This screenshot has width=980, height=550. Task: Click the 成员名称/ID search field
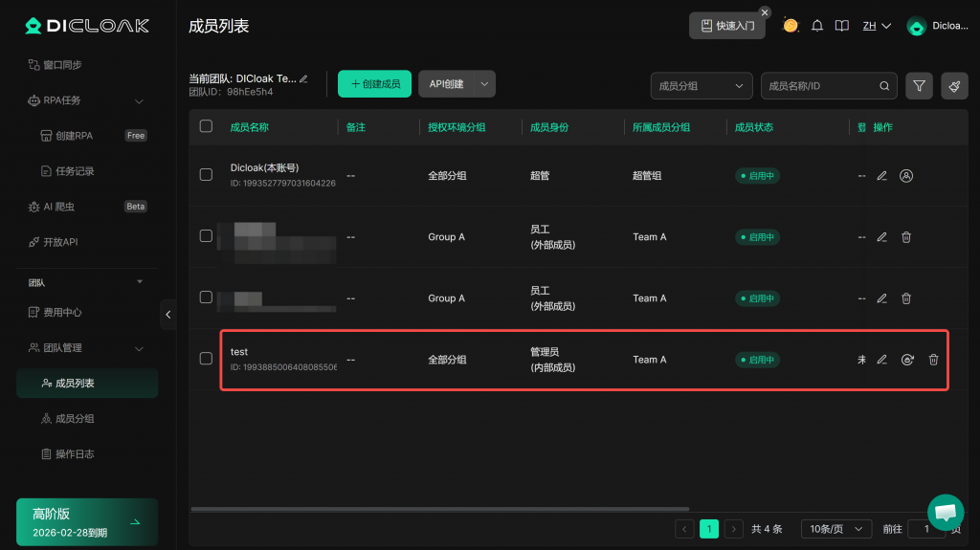[821, 86]
